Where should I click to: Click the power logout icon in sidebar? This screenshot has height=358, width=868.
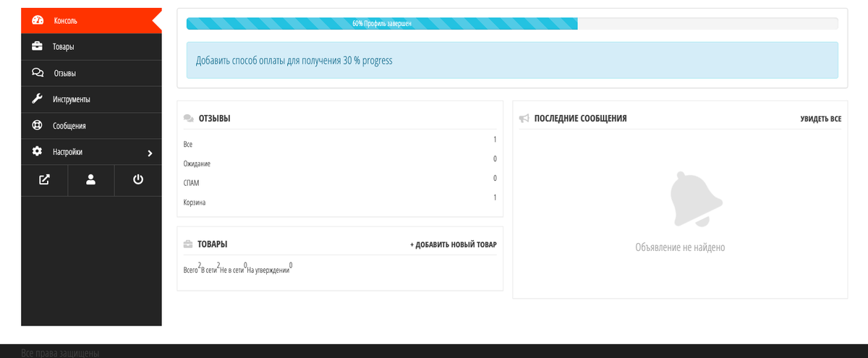pos(138,180)
